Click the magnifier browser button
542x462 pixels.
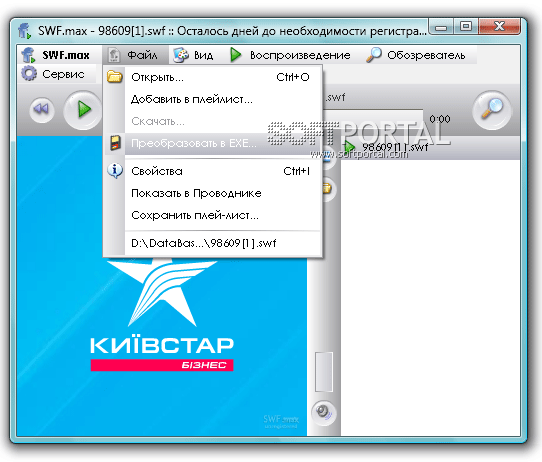492,110
